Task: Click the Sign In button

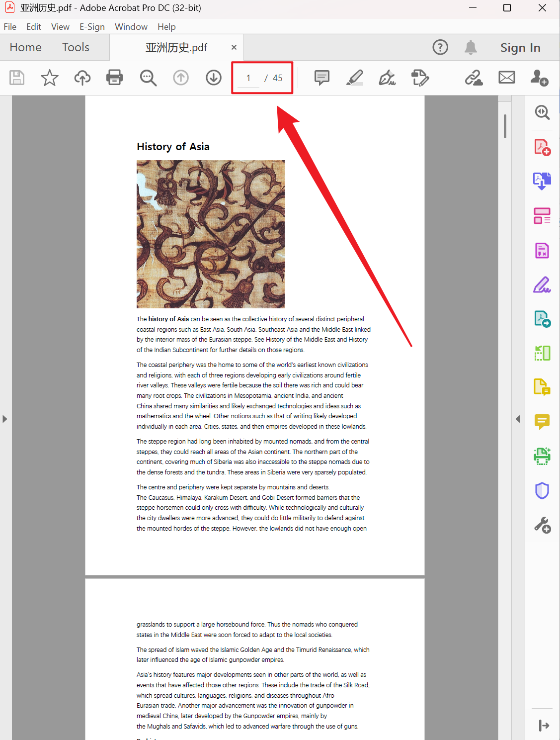Action: (x=520, y=47)
